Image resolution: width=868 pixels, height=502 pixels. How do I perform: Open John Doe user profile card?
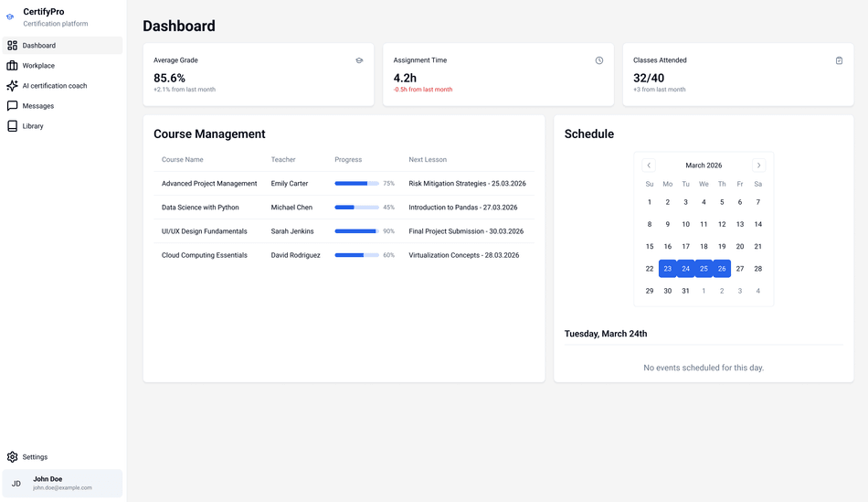tap(62, 483)
